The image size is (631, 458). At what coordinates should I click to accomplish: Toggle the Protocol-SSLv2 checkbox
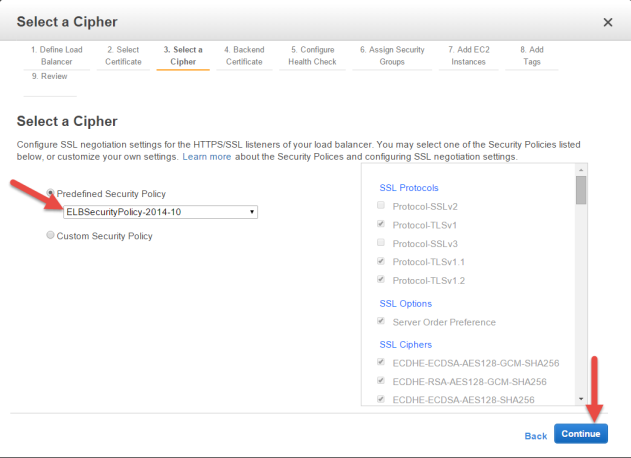(x=381, y=205)
